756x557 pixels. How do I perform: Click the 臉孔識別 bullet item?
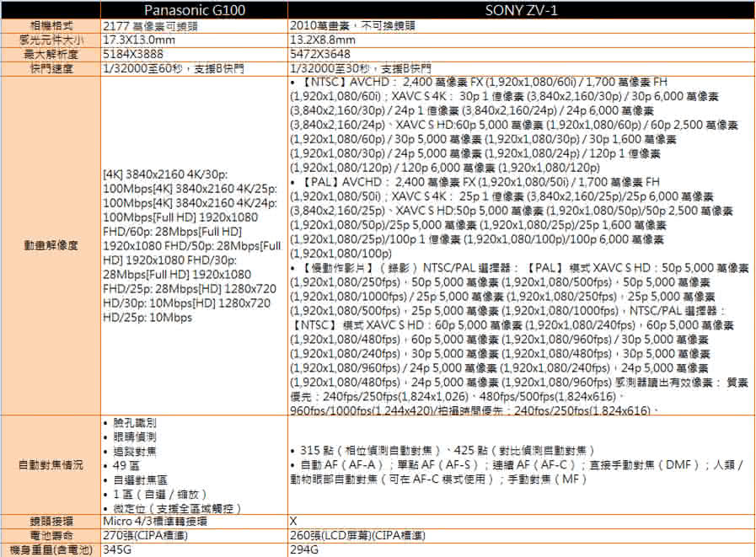pos(134,422)
